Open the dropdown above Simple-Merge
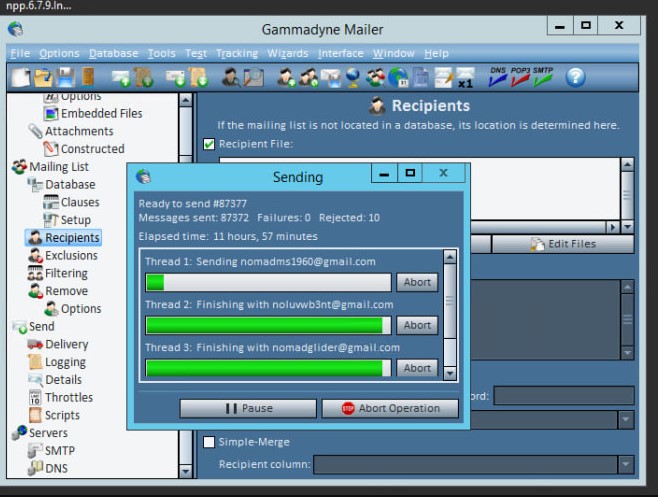The width and height of the screenshot is (658, 497). (x=625, y=419)
